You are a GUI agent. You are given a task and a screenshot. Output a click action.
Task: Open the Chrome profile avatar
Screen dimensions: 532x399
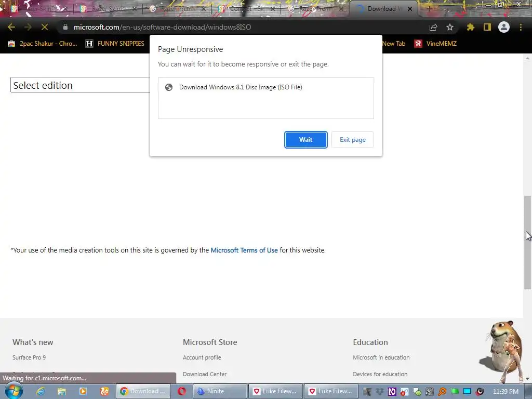[x=504, y=27]
